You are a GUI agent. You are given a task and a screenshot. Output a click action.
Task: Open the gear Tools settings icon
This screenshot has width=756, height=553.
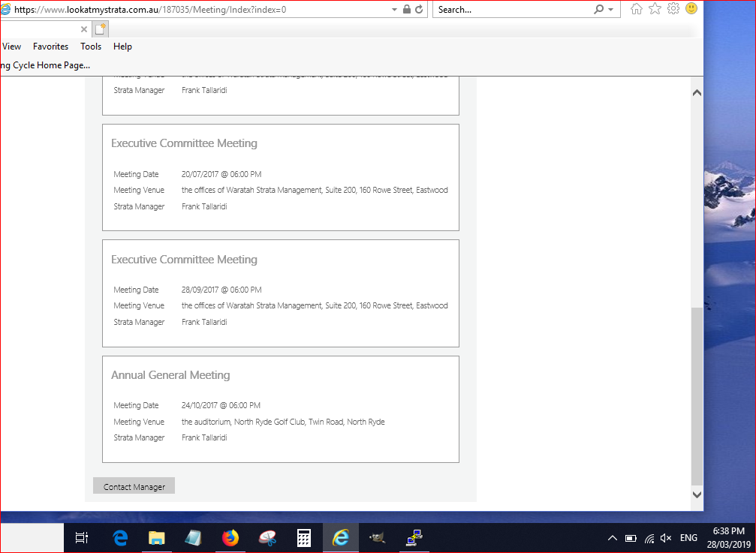coord(673,9)
